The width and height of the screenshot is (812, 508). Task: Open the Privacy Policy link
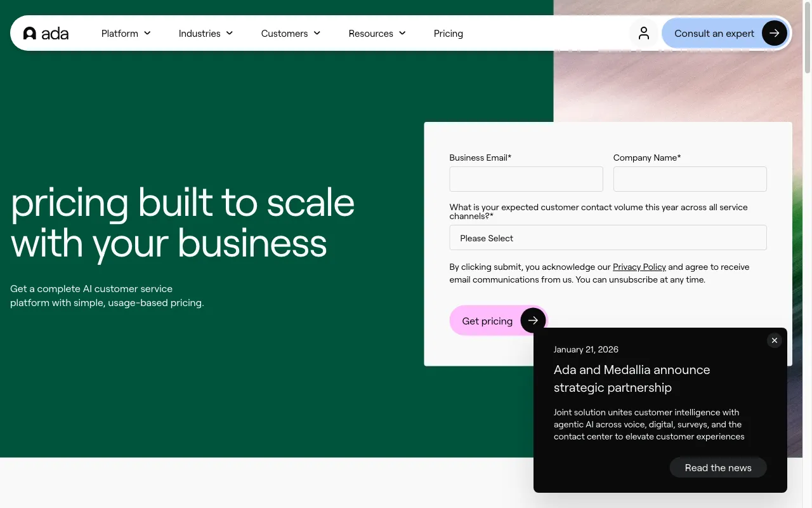point(639,267)
